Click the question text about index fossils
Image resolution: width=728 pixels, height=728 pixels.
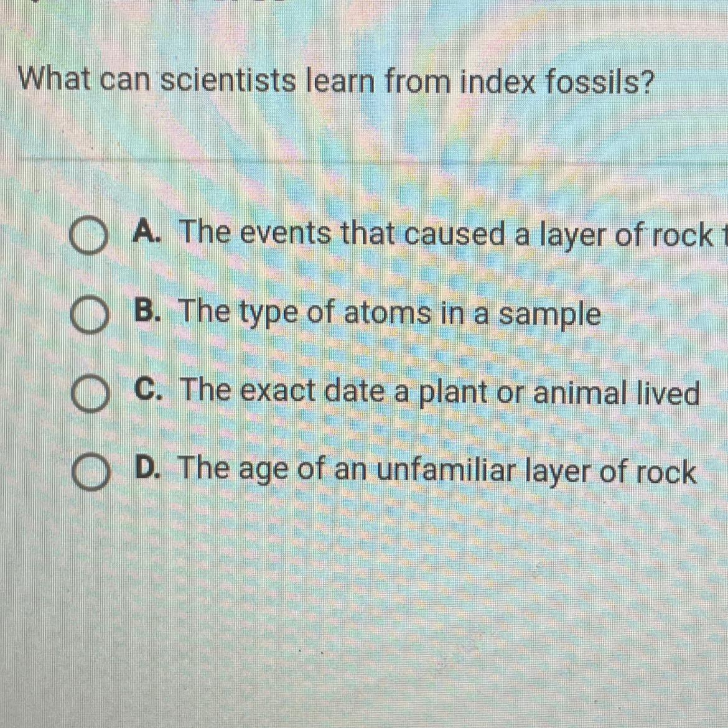click(x=336, y=80)
